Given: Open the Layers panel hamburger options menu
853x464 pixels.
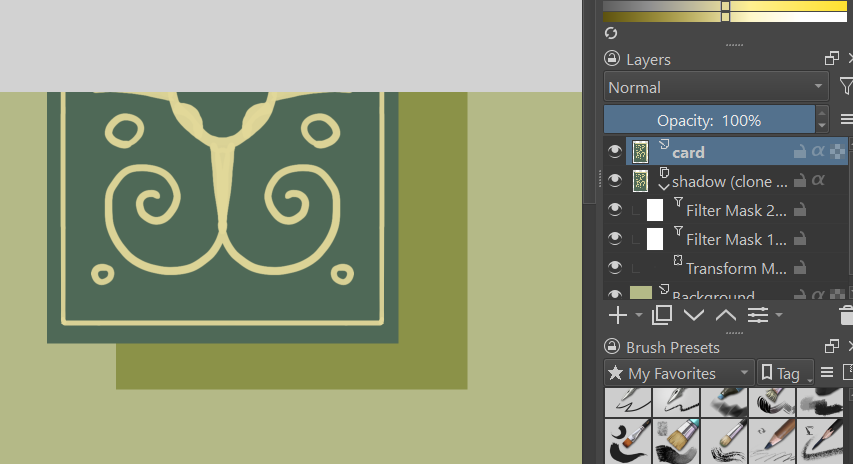Looking at the screenshot, I should click(x=846, y=119).
